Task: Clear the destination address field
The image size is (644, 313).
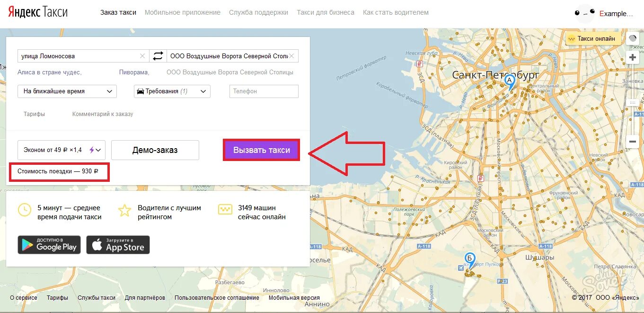Action: tap(292, 56)
